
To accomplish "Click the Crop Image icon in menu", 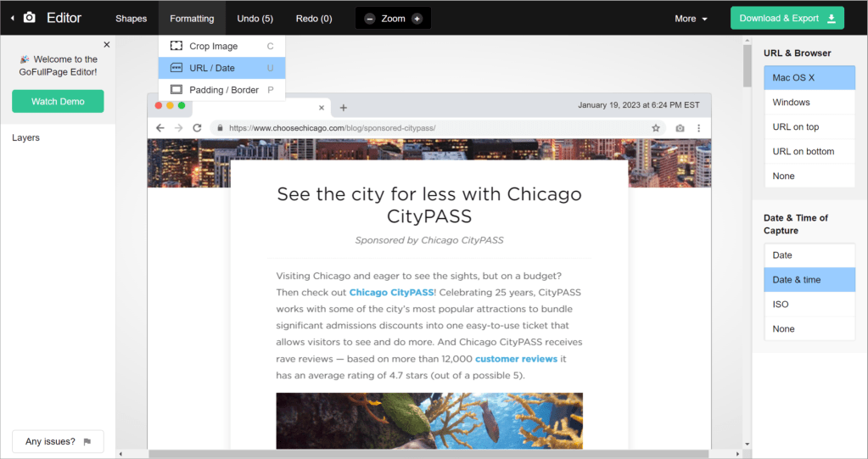I will click(x=176, y=46).
